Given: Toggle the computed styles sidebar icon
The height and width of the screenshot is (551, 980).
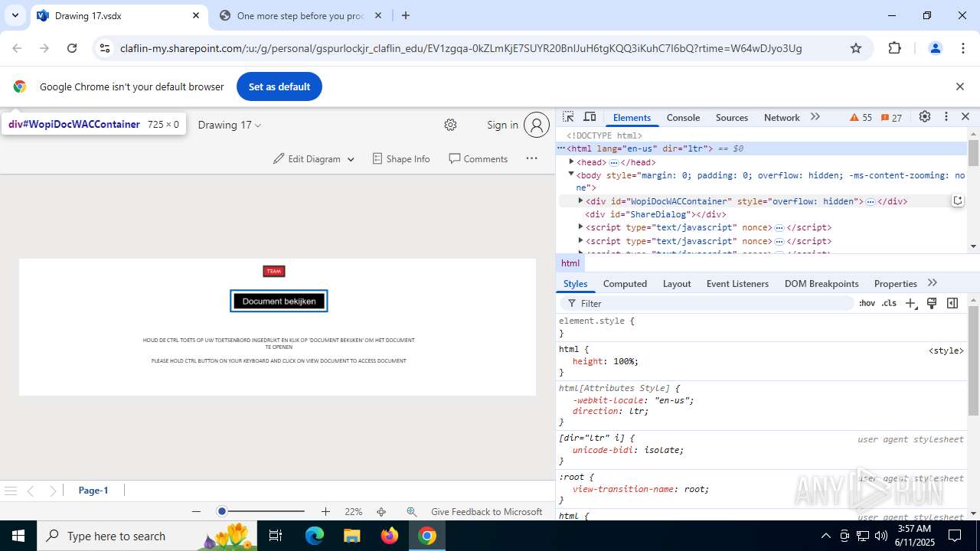Looking at the screenshot, I should [x=952, y=303].
